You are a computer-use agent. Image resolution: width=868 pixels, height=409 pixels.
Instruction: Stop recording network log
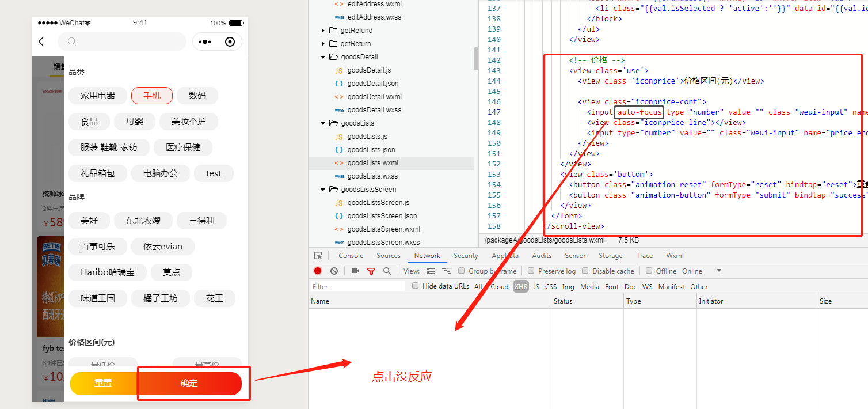318,271
